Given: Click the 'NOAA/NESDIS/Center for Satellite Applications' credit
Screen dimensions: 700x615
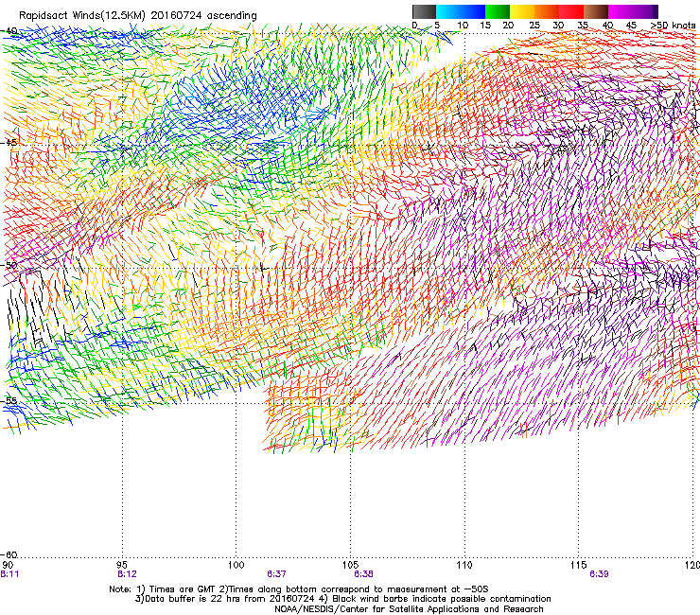Looking at the screenshot, I should (377, 609).
